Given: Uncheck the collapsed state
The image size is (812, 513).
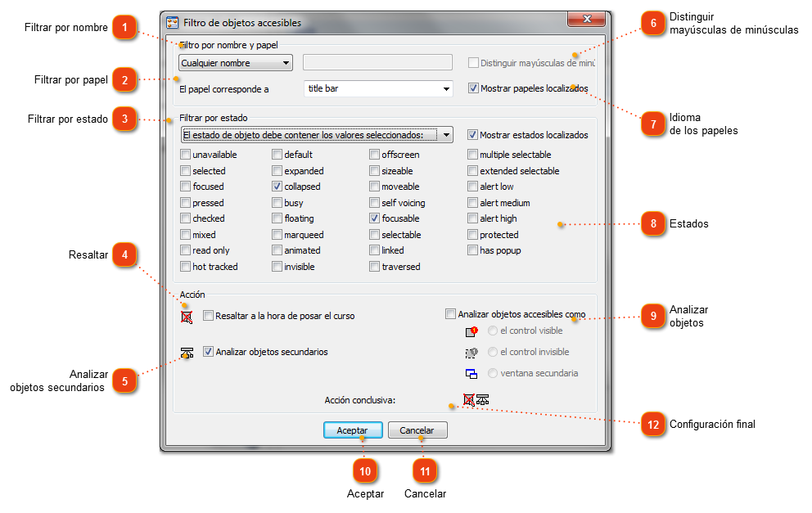Looking at the screenshot, I should [x=277, y=186].
